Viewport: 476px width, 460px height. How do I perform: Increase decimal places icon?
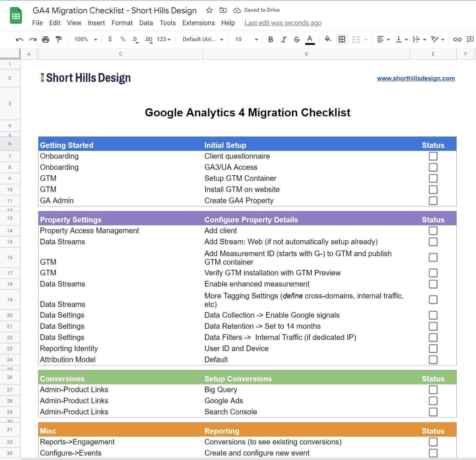(x=148, y=39)
